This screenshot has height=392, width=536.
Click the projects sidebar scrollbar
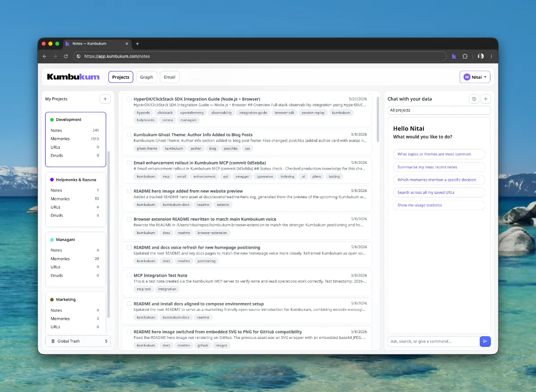pos(109,234)
